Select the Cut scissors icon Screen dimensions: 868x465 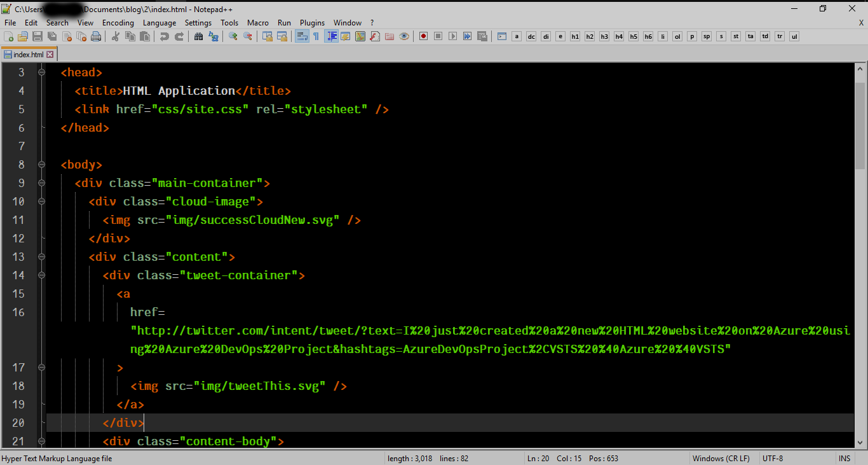115,36
